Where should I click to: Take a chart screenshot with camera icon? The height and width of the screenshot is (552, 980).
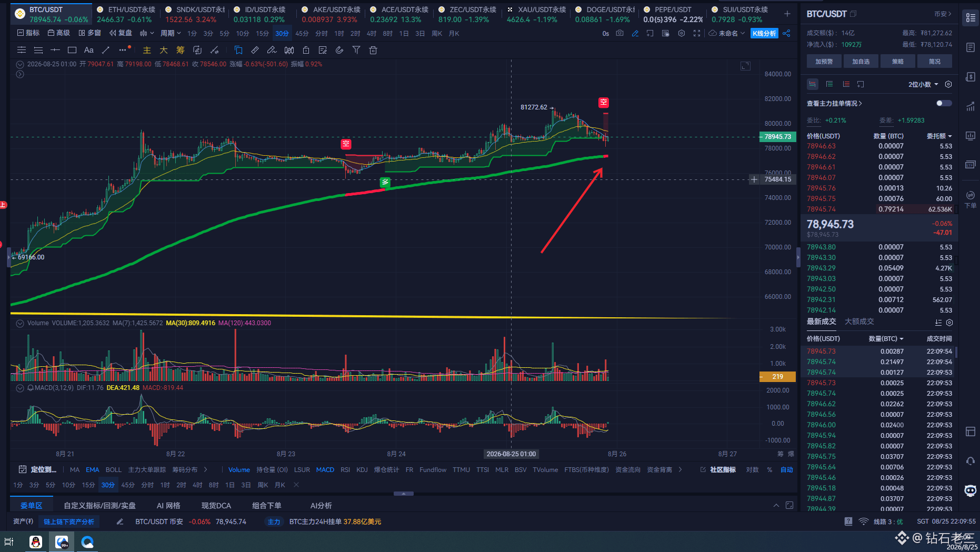coord(620,33)
